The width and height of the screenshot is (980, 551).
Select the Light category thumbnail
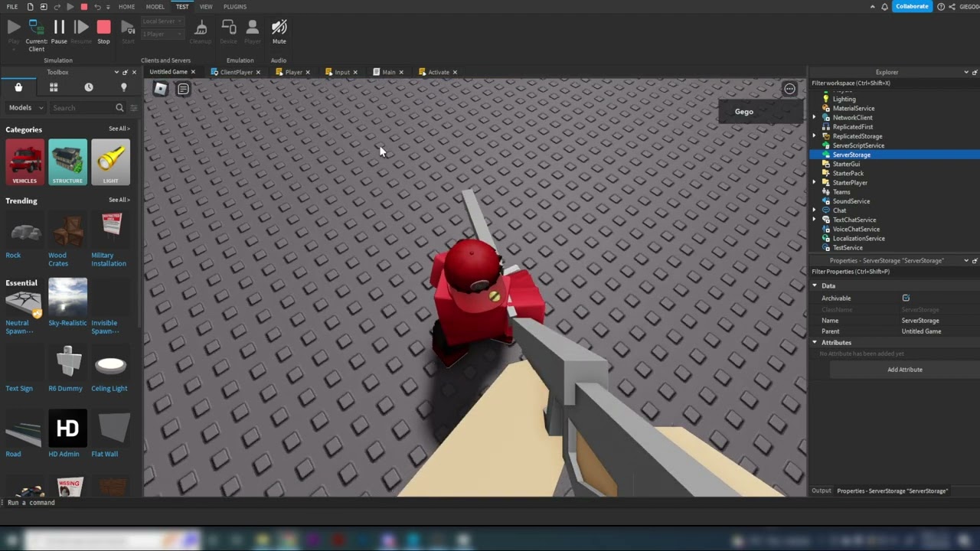pyautogui.click(x=111, y=162)
